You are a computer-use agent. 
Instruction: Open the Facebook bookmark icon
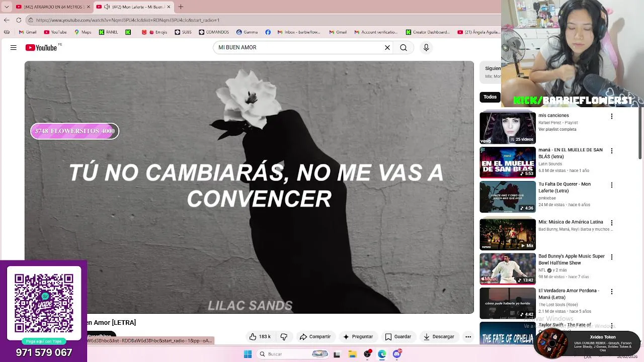tap(268, 32)
